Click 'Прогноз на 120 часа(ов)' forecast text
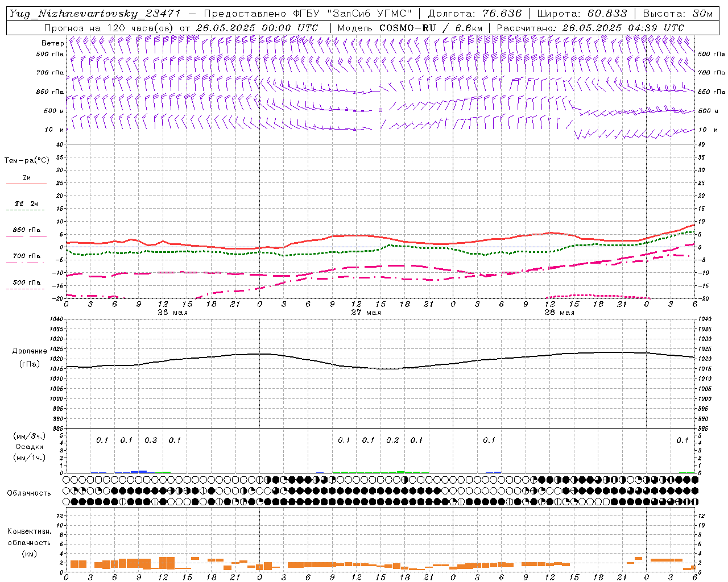This screenshot has width=728, height=582. click(109, 28)
